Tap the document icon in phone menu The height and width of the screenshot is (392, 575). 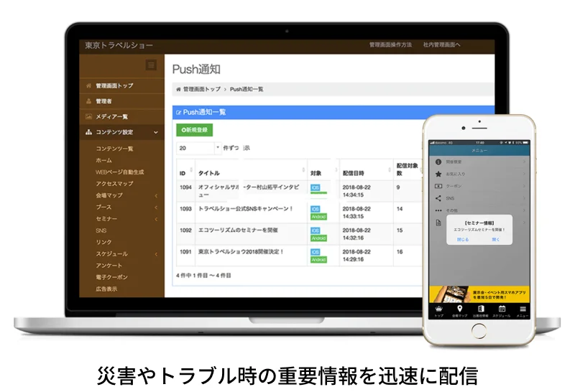438,223
